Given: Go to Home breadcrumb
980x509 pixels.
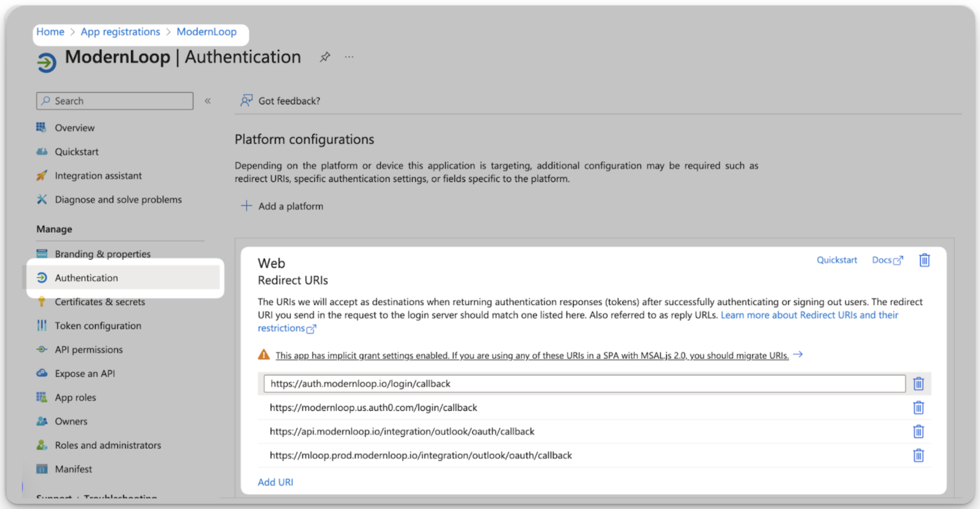Looking at the screenshot, I should click(50, 31).
